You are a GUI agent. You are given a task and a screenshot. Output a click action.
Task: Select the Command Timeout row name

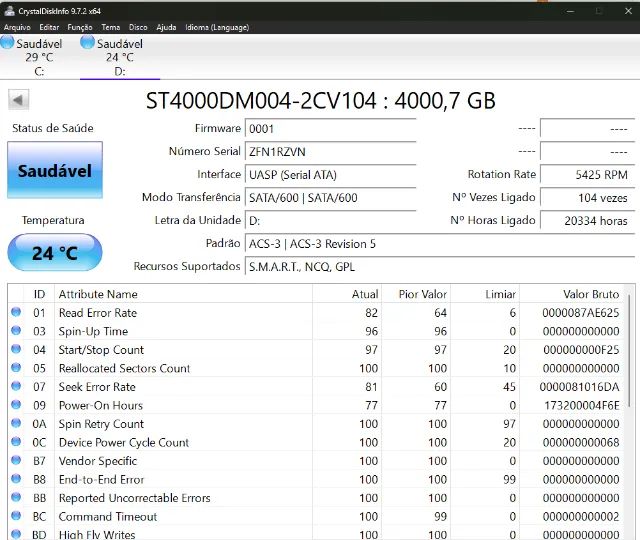coord(108,517)
